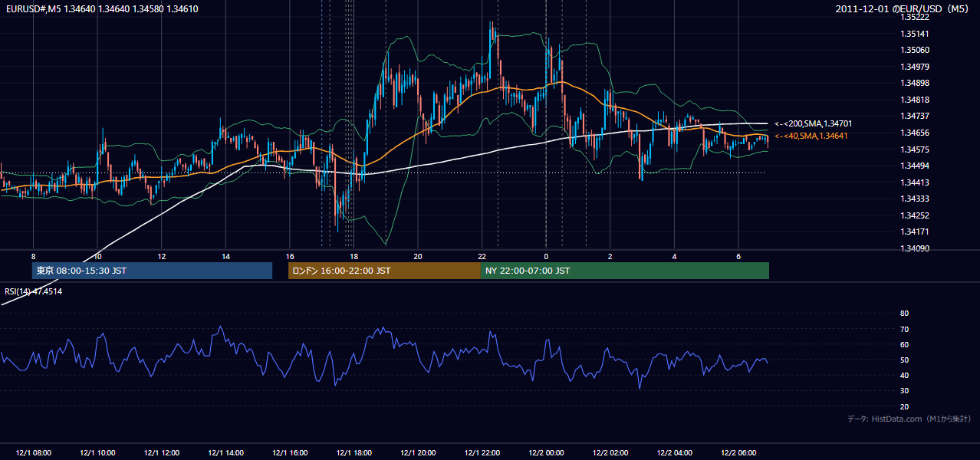
Task: Click the 12/1 20:00 bottom time label
Action: tap(418, 453)
